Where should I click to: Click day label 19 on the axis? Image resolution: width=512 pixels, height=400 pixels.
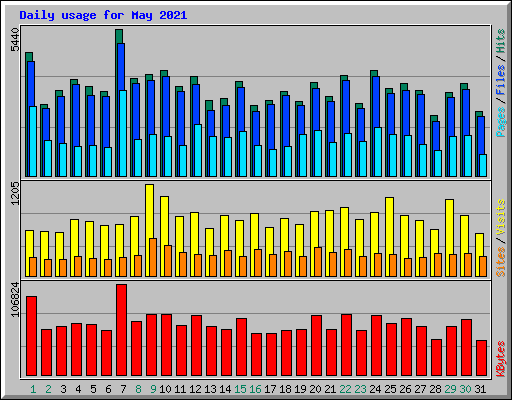coord(300,389)
